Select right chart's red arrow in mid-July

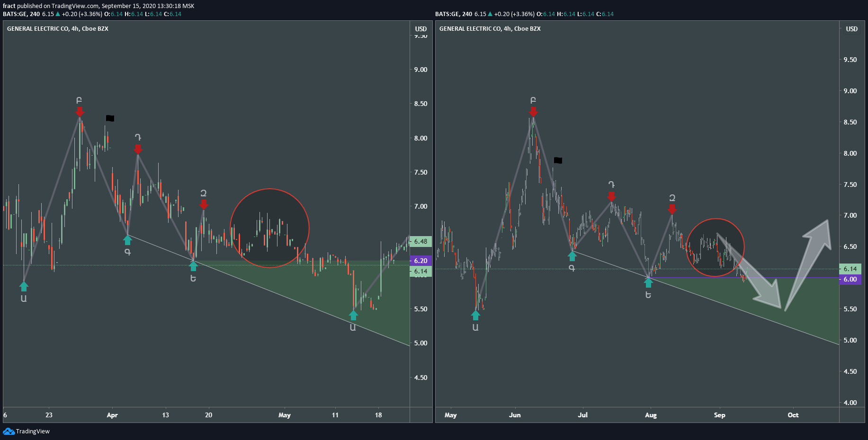[611, 196]
